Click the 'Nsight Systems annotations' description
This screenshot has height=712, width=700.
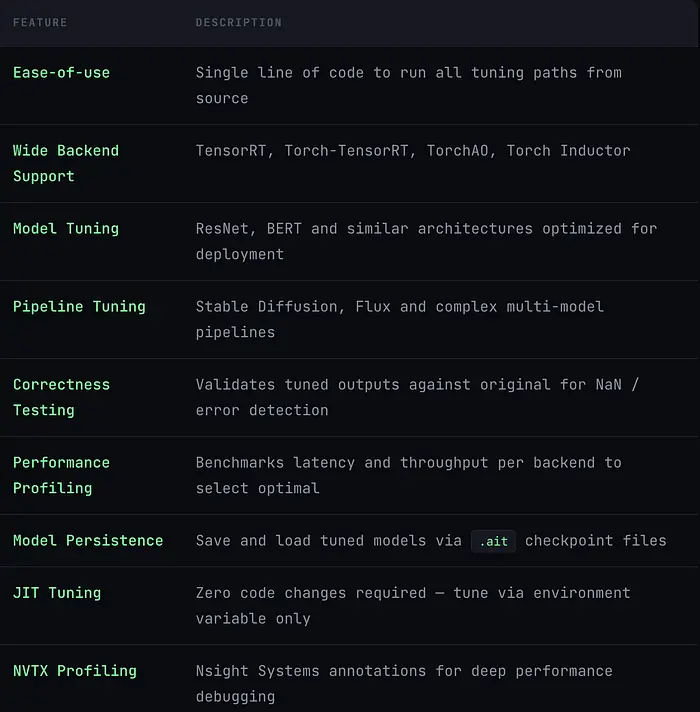pyautogui.click(x=403, y=683)
